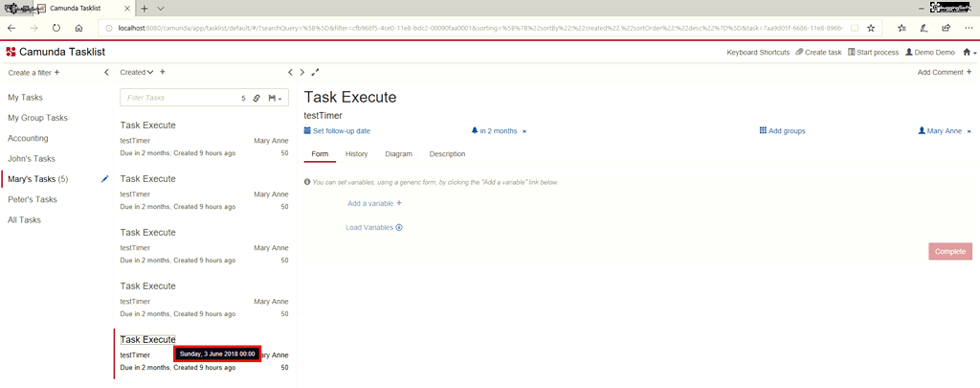This screenshot has height=388, width=980.
Task: Select the John's Tasks filter
Action: [32, 158]
